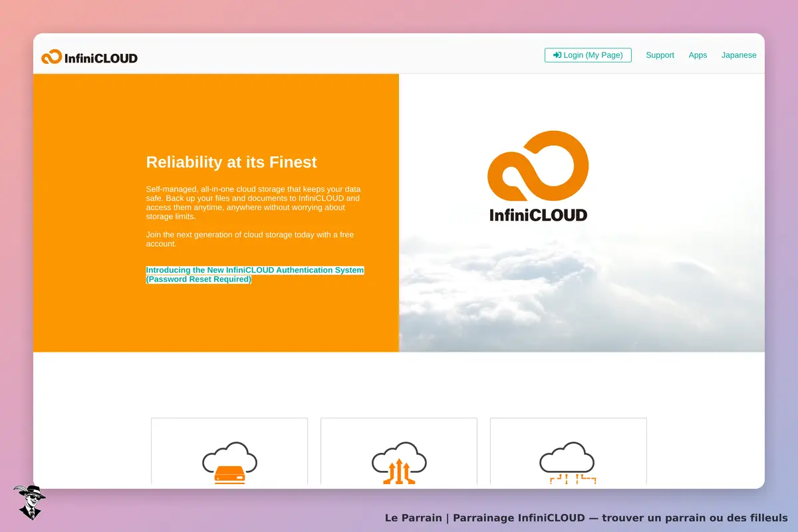
Task: Click the cloud upload arrows icon card
Action: coord(399,452)
